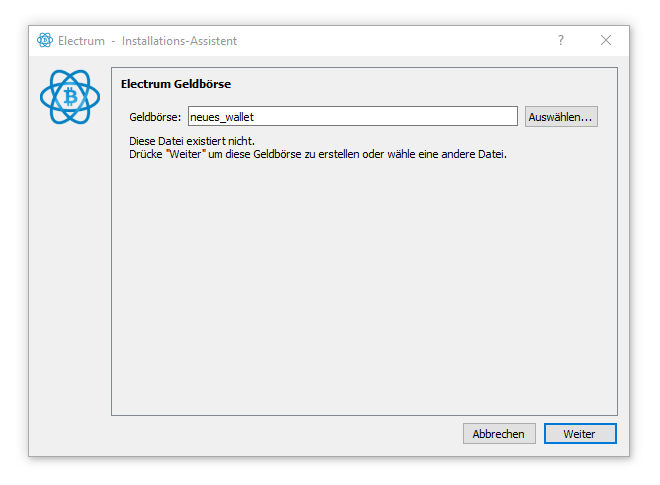Open file chooser with Auswählen… button
Image resolution: width=660 pixels, height=485 pixels.
click(x=561, y=117)
